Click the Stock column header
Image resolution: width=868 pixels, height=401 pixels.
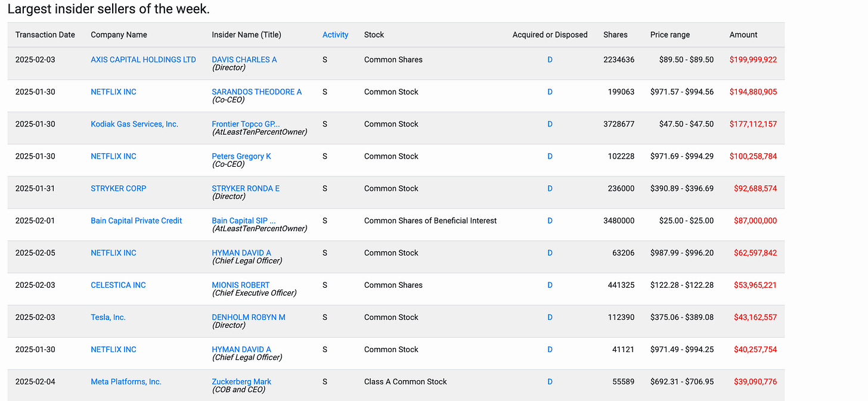pyautogui.click(x=374, y=35)
